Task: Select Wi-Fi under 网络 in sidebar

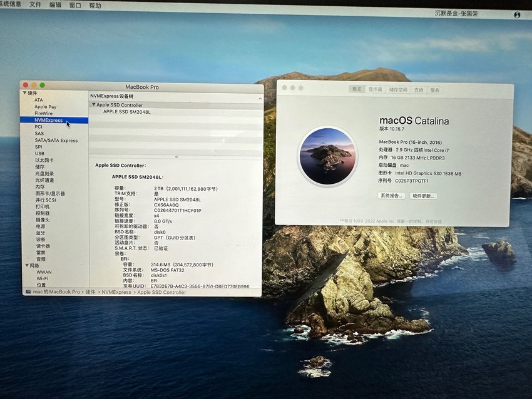Action: [x=43, y=278]
